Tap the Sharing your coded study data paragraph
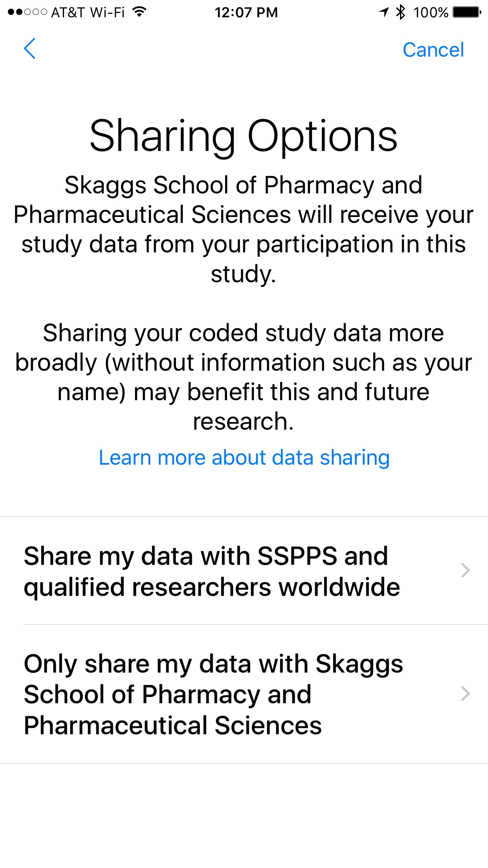 click(x=244, y=377)
